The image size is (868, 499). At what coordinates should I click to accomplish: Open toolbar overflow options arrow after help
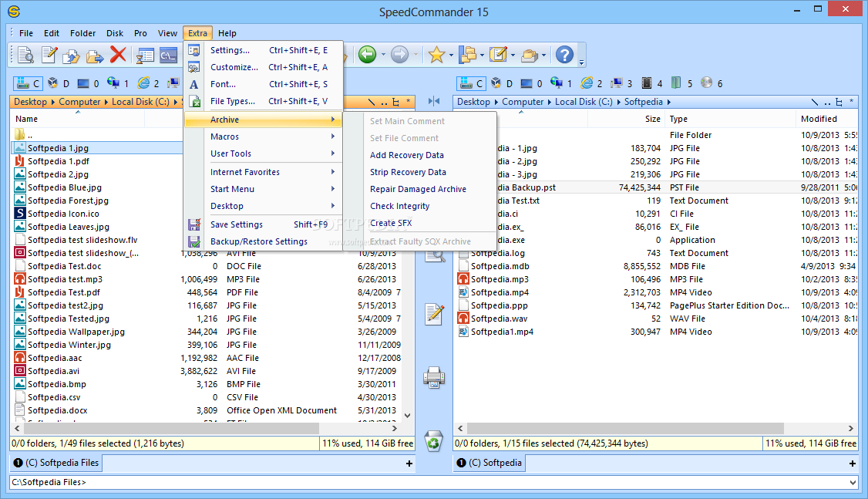tap(582, 62)
